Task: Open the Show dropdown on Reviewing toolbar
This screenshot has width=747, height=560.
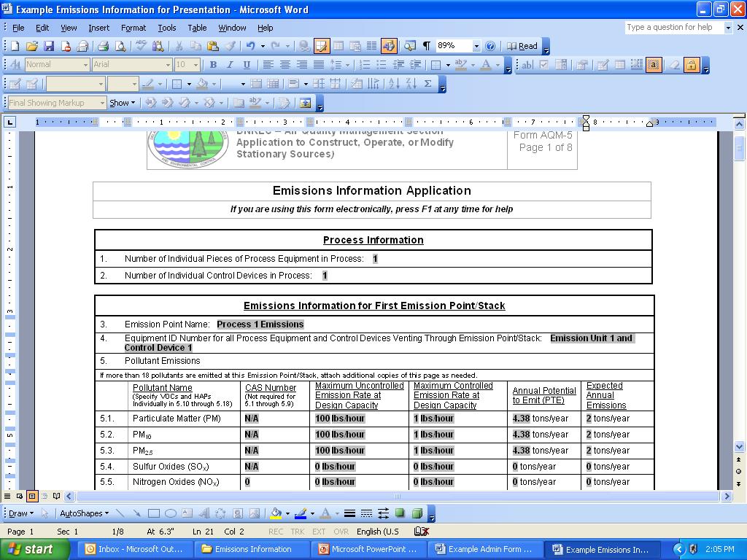Action: pos(123,103)
